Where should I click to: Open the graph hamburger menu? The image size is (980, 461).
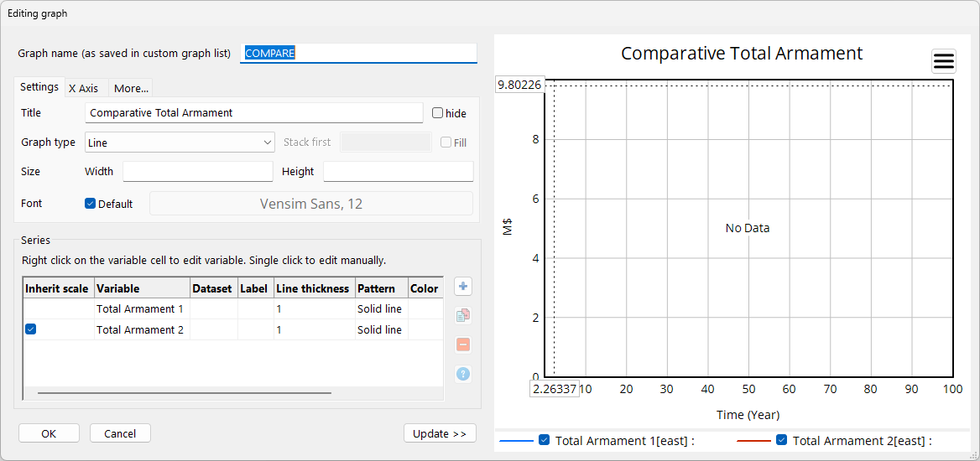[x=944, y=61]
